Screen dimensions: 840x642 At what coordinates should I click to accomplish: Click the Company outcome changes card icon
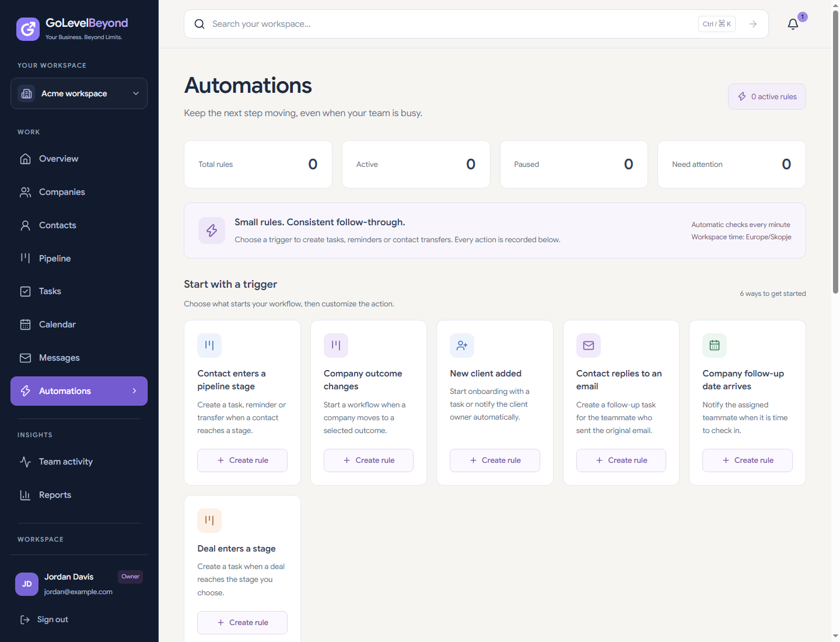[336, 346]
